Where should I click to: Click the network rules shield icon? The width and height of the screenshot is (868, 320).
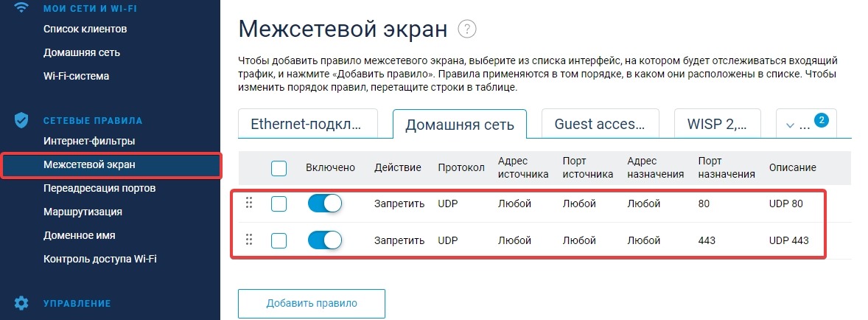click(x=21, y=120)
